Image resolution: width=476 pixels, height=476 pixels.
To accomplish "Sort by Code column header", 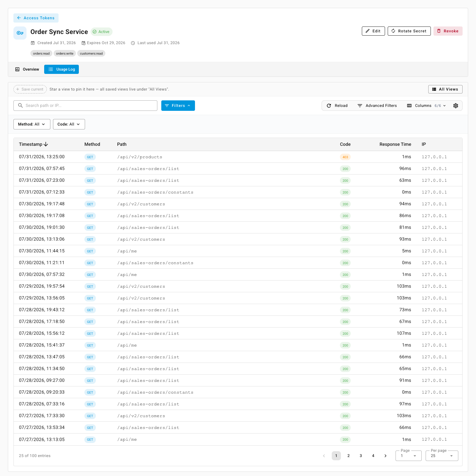I will [x=345, y=144].
